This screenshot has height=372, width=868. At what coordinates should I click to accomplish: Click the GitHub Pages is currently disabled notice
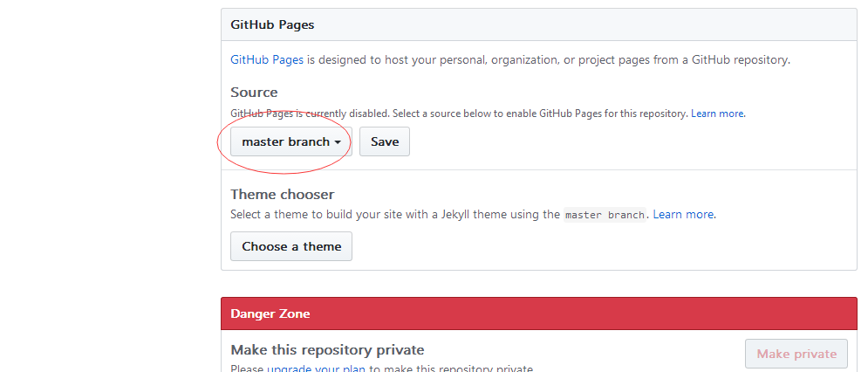tap(311, 114)
